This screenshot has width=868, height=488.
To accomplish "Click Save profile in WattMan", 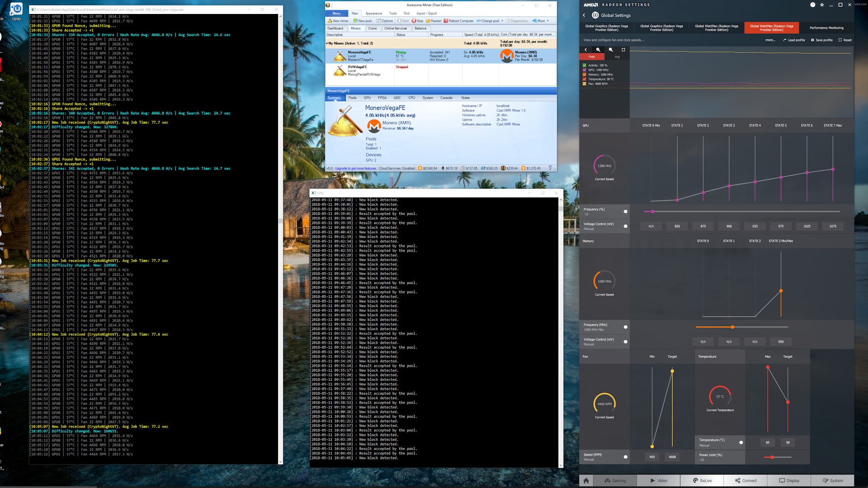I will click(822, 40).
